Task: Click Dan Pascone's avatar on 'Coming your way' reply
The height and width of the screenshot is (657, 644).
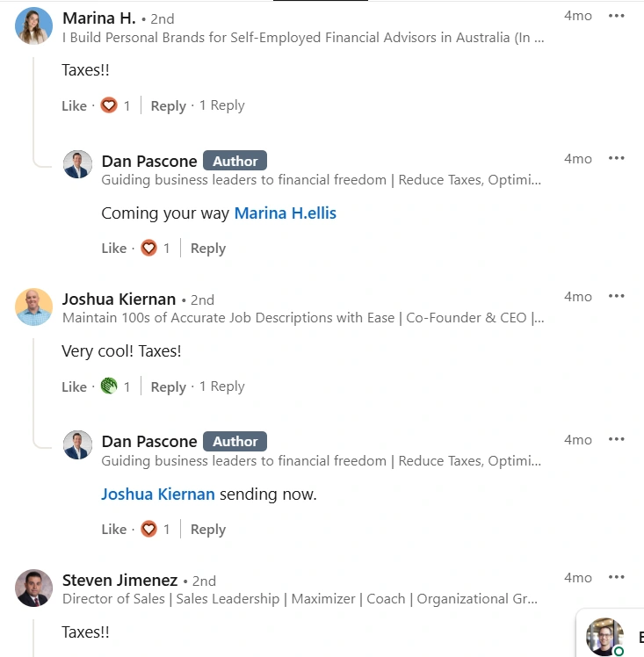Action: coord(77,164)
